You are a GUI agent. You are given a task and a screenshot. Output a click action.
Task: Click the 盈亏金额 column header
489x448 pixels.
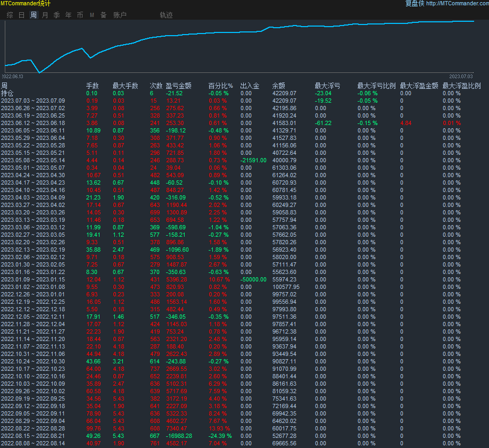[x=179, y=86]
